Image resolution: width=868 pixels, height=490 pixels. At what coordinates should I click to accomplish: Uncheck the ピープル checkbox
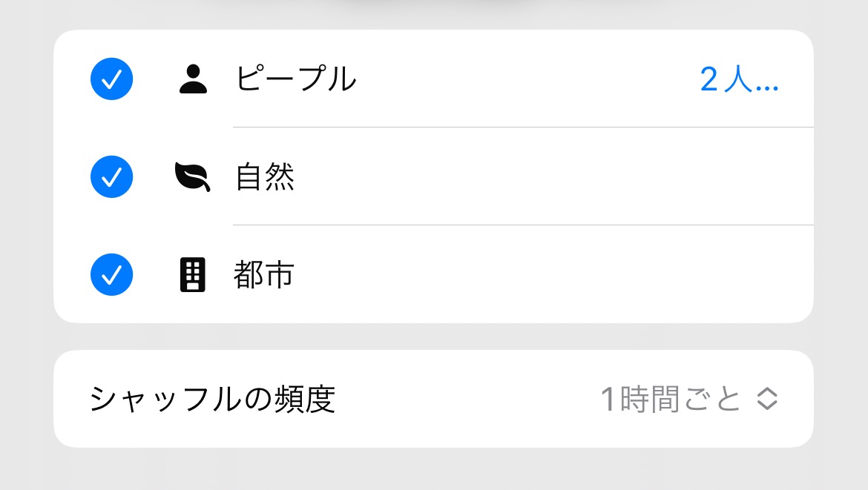(111, 79)
